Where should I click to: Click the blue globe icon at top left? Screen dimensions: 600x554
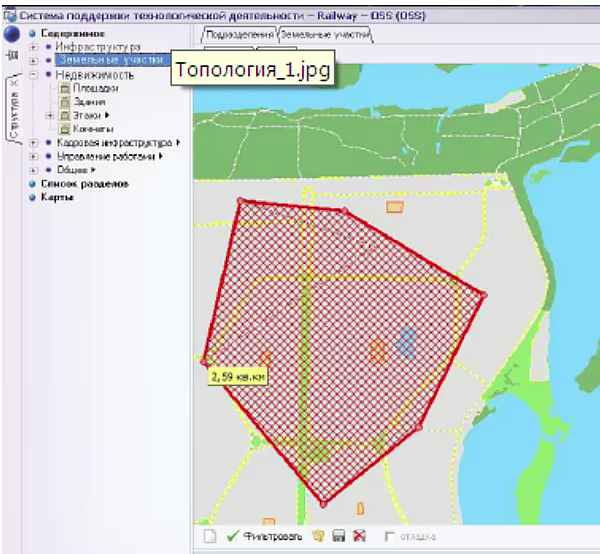pos(13,33)
